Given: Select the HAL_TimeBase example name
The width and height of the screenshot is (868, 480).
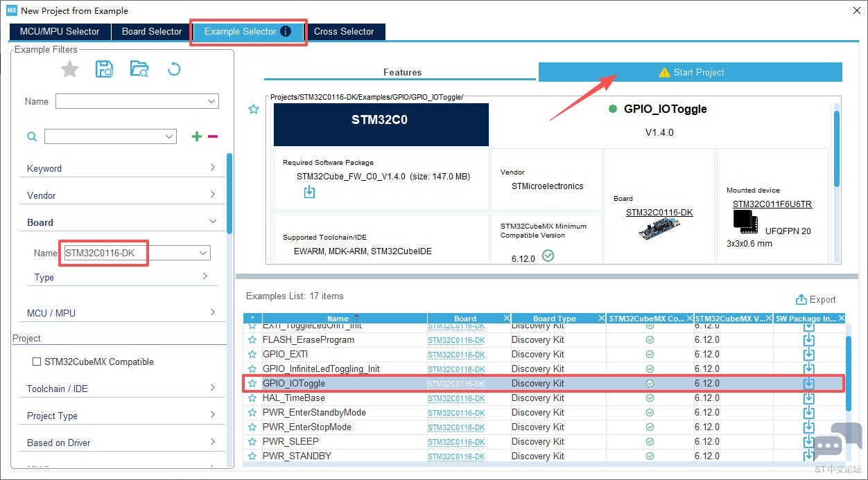Looking at the screenshot, I should tap(293, 398).
